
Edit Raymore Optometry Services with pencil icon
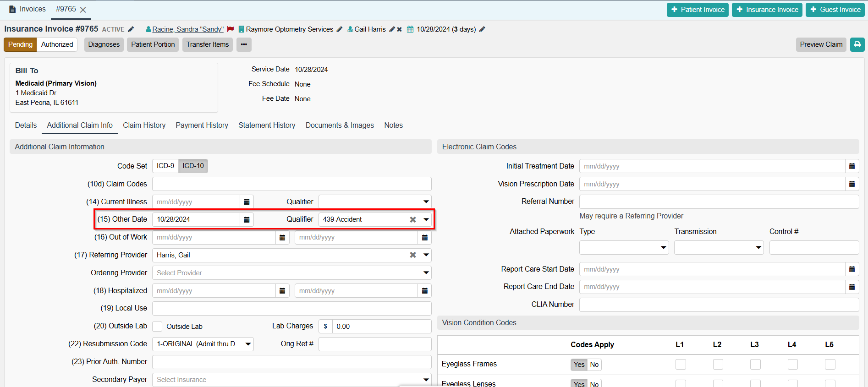pyautogui.click(x=339, y=29)
